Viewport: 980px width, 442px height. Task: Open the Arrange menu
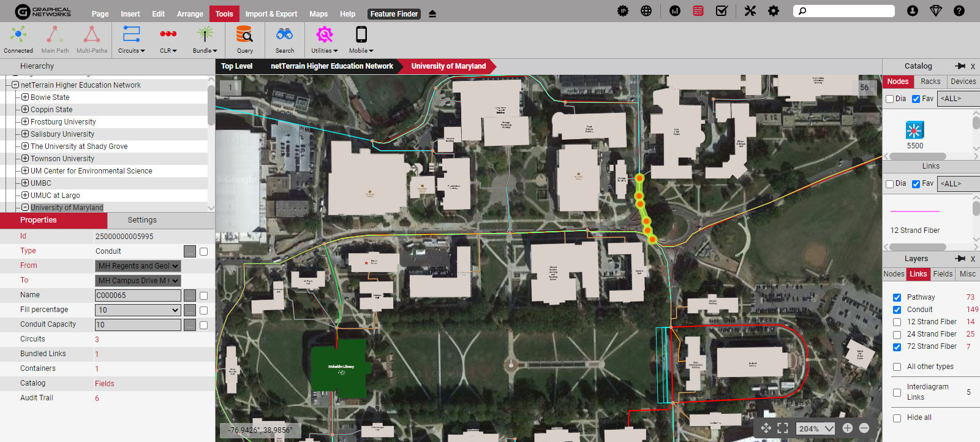(190, 14)
